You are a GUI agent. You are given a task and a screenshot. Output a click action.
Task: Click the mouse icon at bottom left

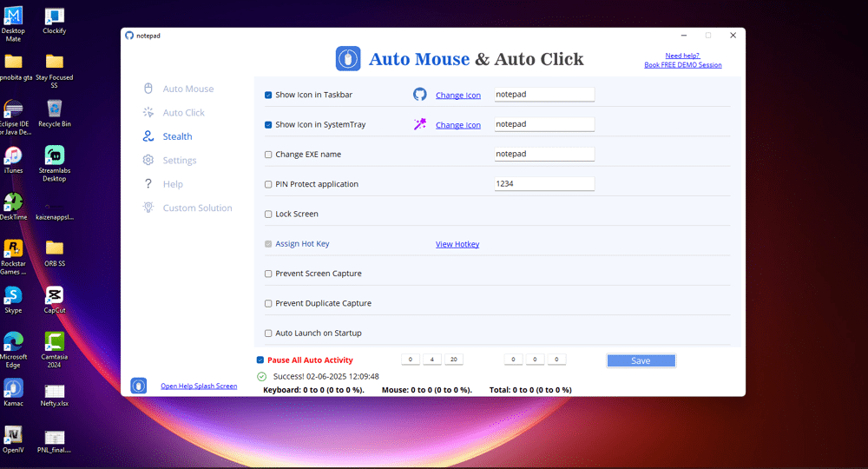(138, 386)
